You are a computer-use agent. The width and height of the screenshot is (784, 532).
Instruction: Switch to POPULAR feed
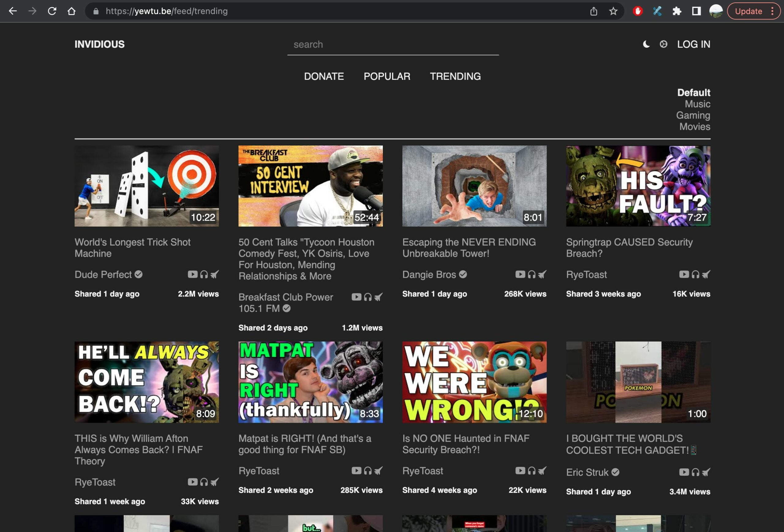[x=387, y=76]
